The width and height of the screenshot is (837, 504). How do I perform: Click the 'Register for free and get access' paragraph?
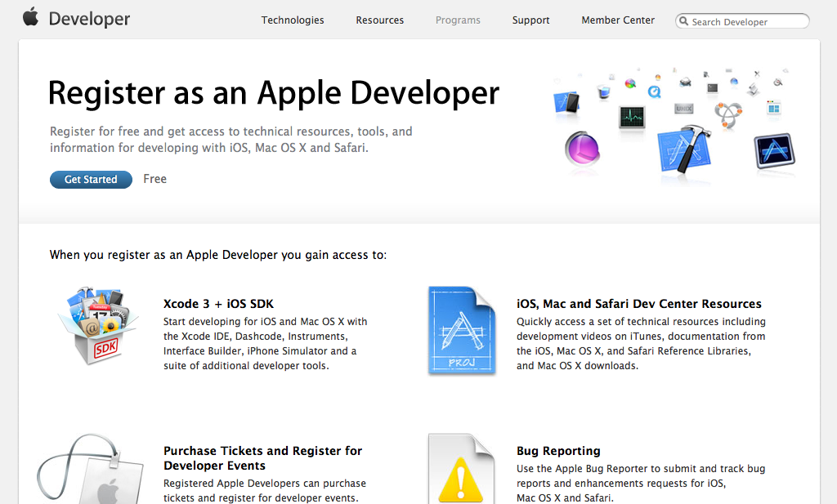231,139
